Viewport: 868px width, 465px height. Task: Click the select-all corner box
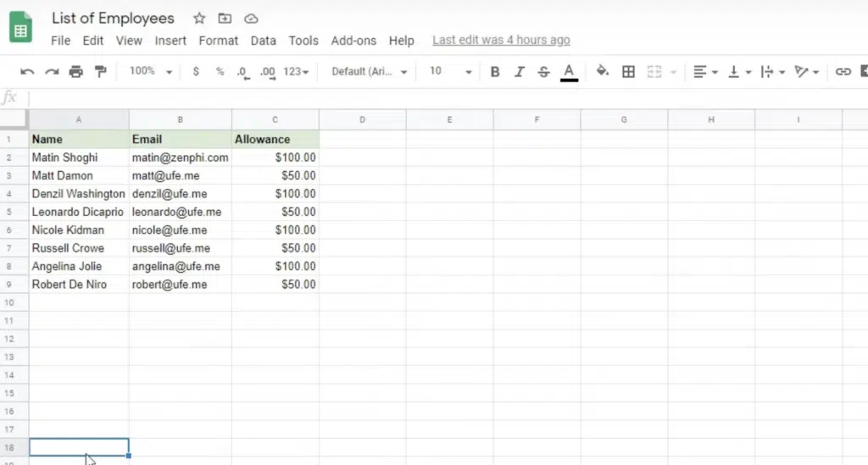pyautogui.click(x=14, y=119)
